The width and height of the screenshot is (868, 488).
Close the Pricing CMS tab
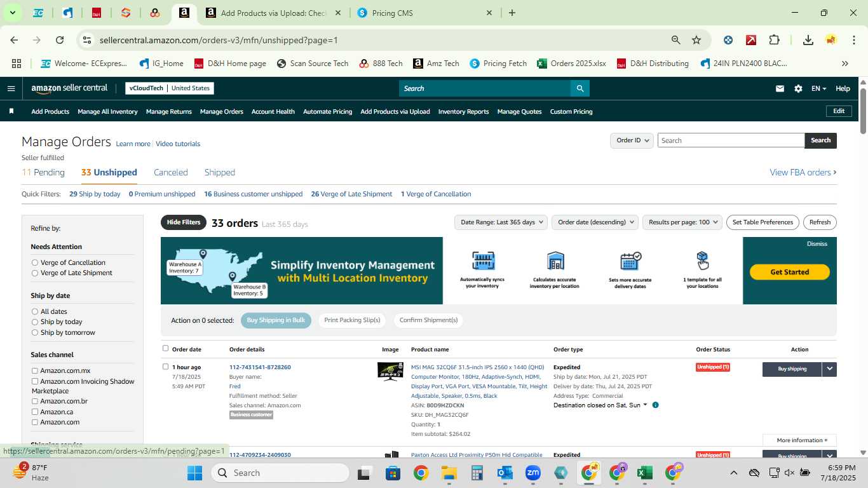(x=489, y=13)
